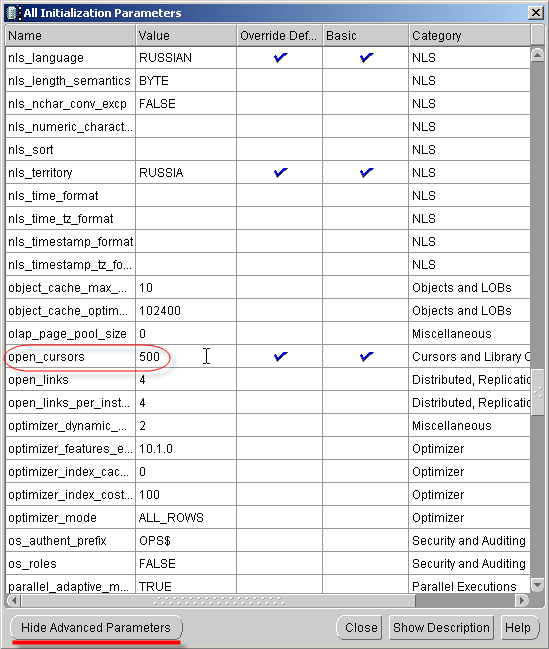
Task: Select the open_links parameter name
Action: (39, 380)
